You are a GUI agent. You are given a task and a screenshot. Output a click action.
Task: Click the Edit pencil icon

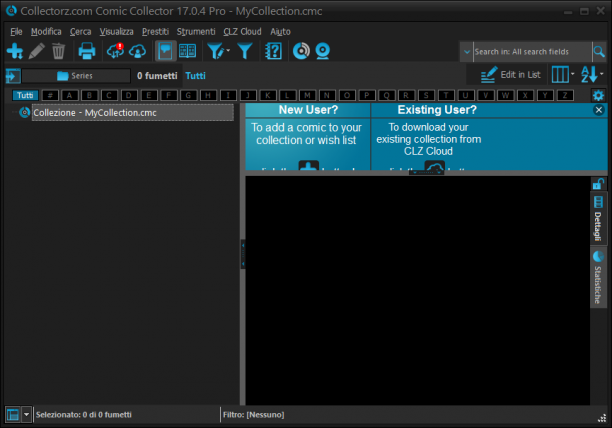pyautogui.click(x=36, y=51)
